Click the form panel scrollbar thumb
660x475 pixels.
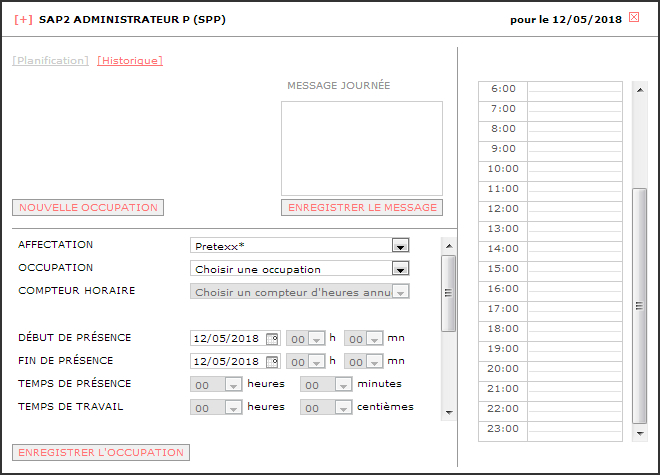pos(449,293)
